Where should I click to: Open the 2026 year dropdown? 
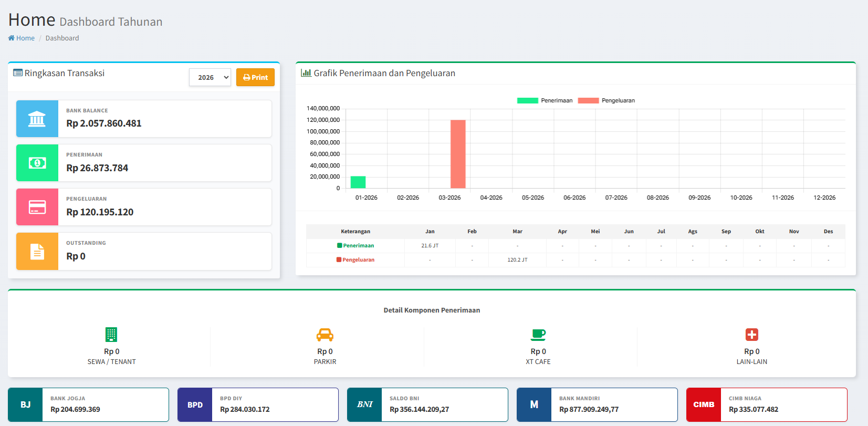(210, 77)
